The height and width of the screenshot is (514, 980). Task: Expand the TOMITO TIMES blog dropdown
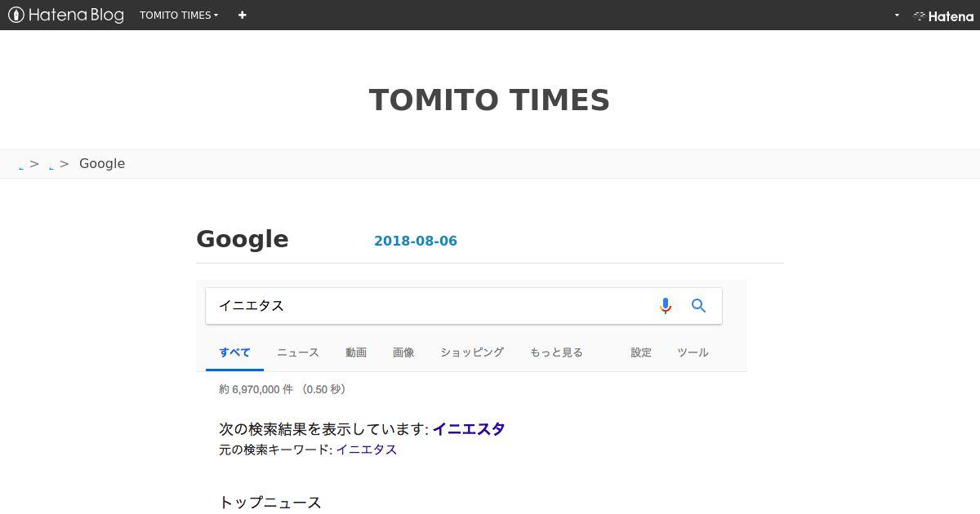click(x=179, y=15)
